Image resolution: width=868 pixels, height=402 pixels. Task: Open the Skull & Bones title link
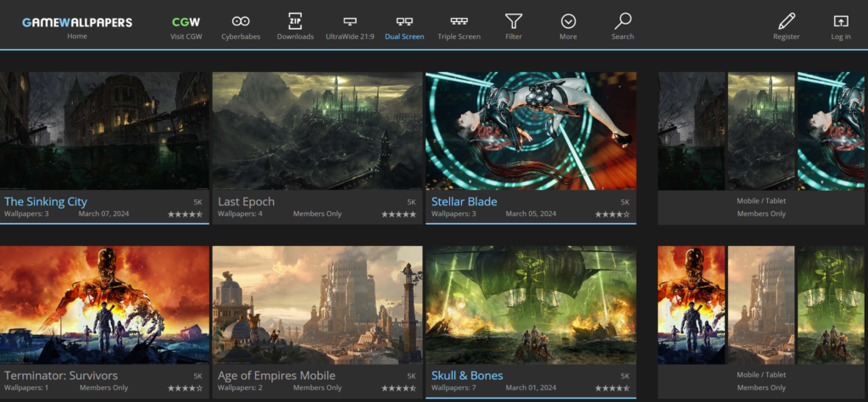tap(466, 376)
